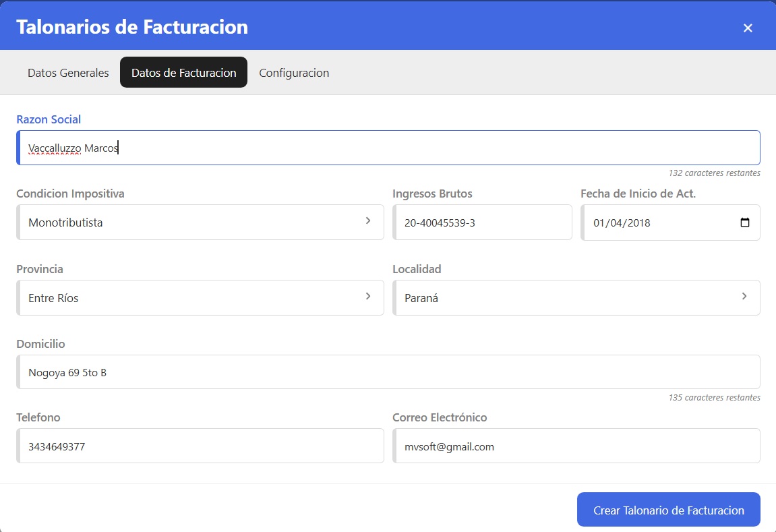Image resolution: width=776 pixels, height=532 pixels.
Task: Close the Talonarios de Facturacion dialog
Action: click(x=747, y=28)
